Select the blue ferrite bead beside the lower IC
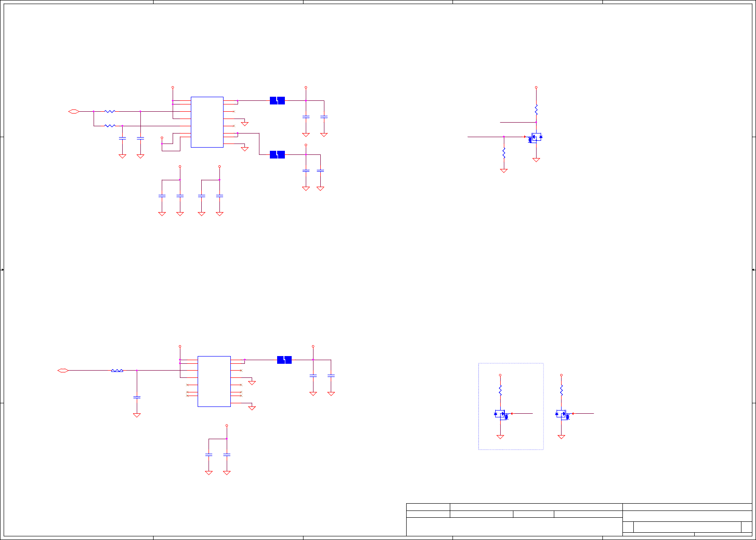Image resolution: width=756 pixels, height=540 pixels. tap(284, 360)
